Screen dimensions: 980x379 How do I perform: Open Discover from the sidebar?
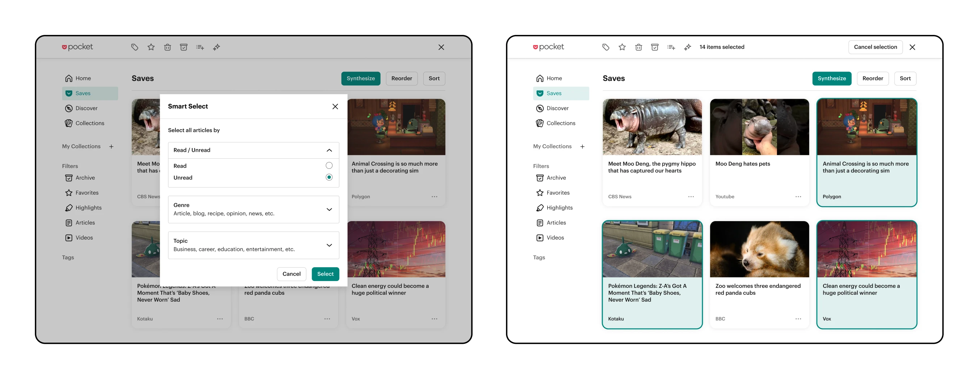(x=557, y=108)
